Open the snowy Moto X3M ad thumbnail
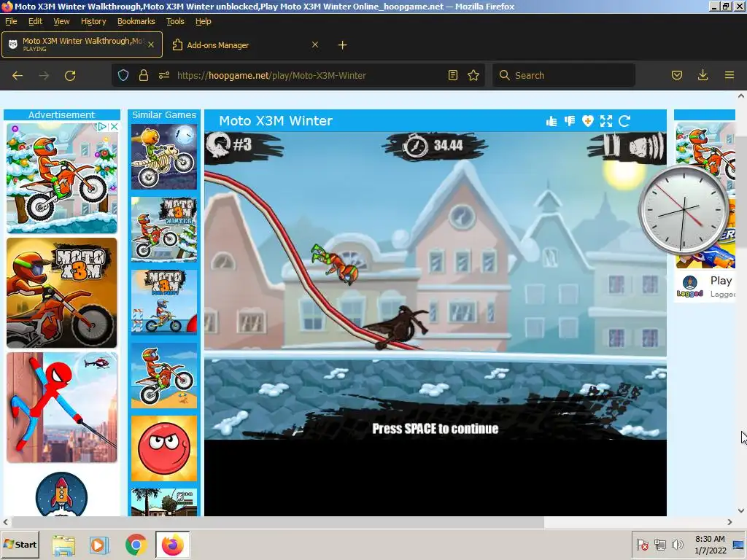 coord(61,178)
